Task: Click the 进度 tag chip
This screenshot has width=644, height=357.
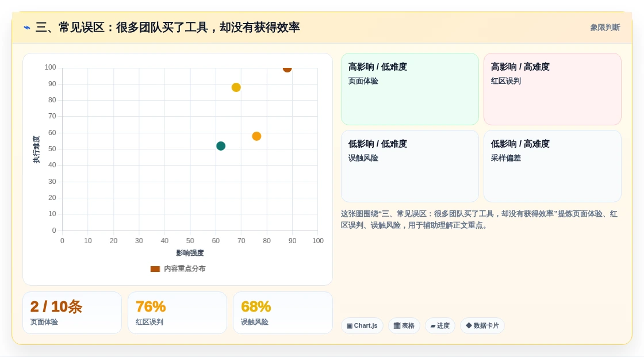Action: [x=440, y=326]
